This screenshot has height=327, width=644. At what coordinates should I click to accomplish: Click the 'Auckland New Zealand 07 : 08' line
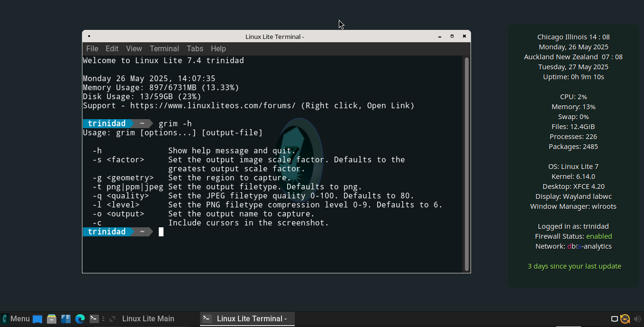pos(573,57)
